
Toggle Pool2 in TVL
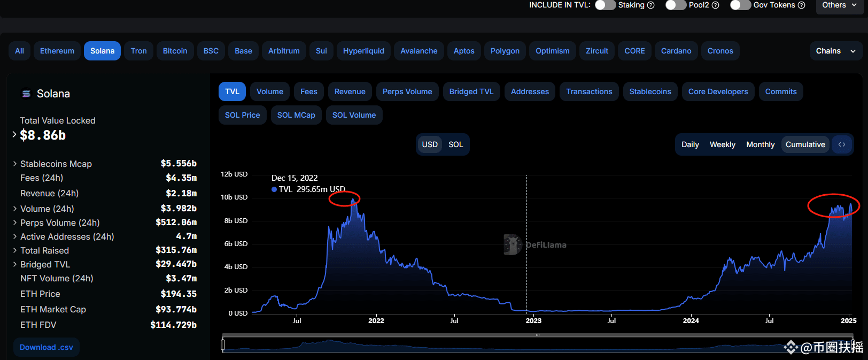pos(676,5)
